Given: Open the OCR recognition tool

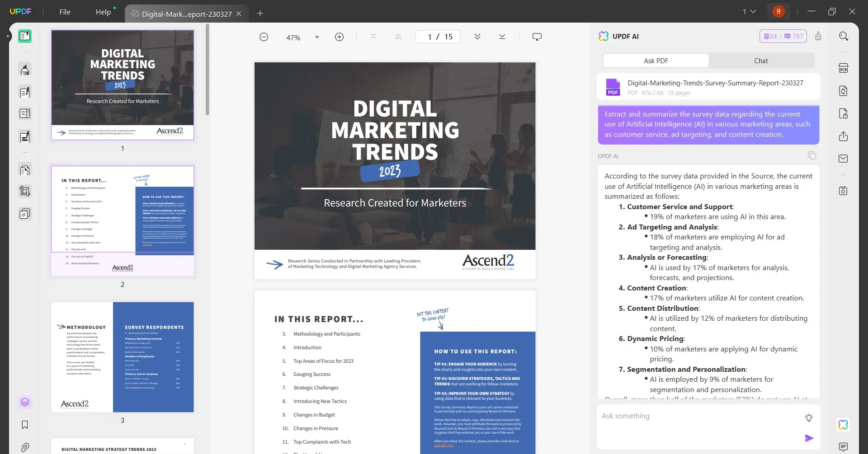Looking at the screenshot, I should pyautogui.click(x=843, y=68).
